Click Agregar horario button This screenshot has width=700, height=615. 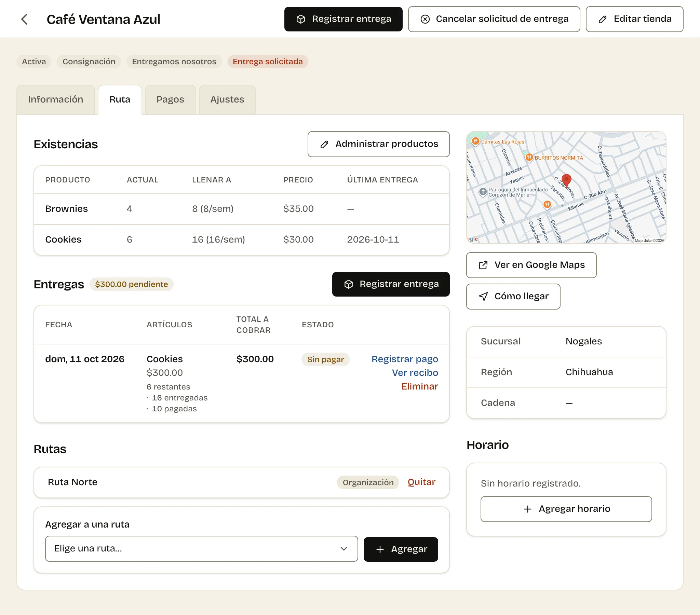point(566,509)
